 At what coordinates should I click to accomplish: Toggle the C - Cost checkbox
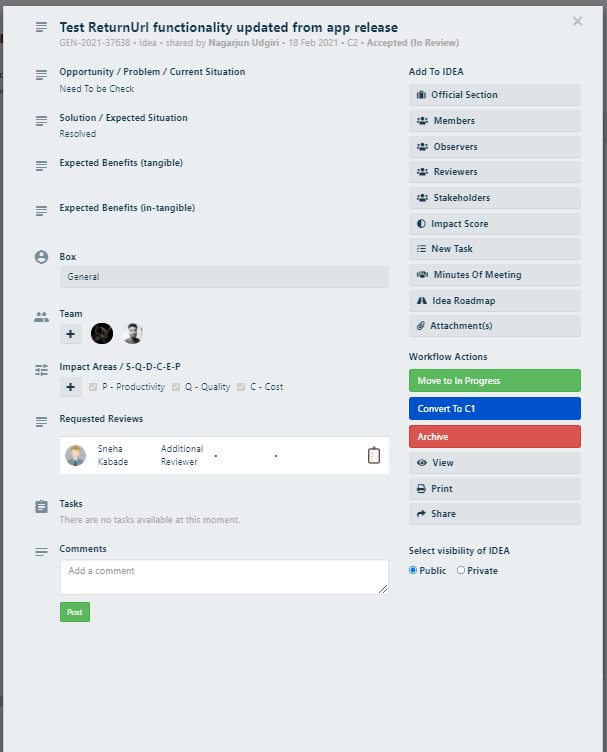[x=241, y=387]
